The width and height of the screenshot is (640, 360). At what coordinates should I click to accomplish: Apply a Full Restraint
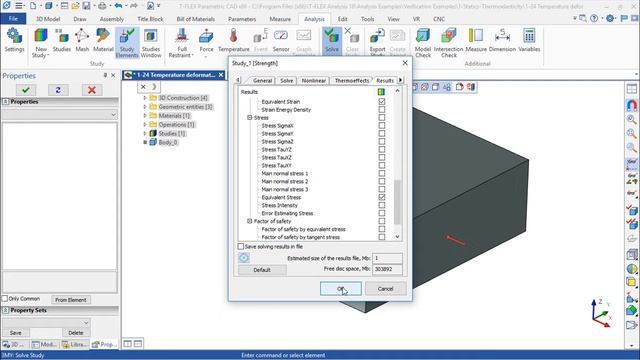click(x=182, y=42)
